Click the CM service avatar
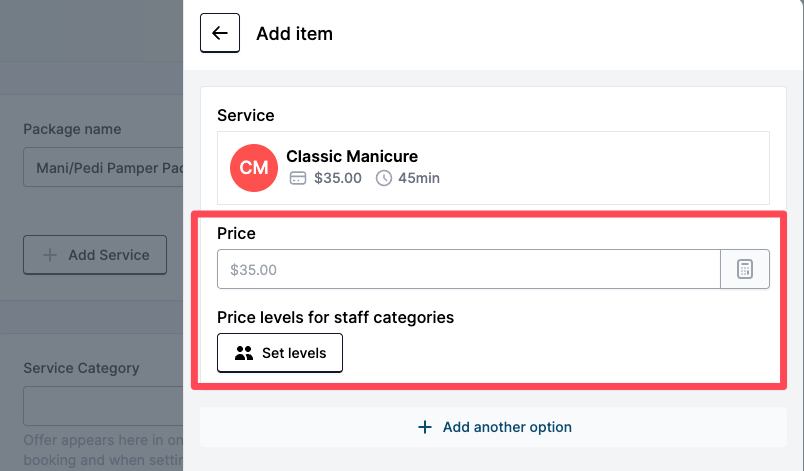Screen dimensions: 804x471 point(254,167)
